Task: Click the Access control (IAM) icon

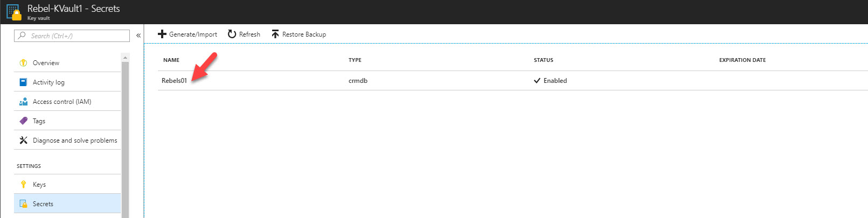Action: tap(23, 102)
